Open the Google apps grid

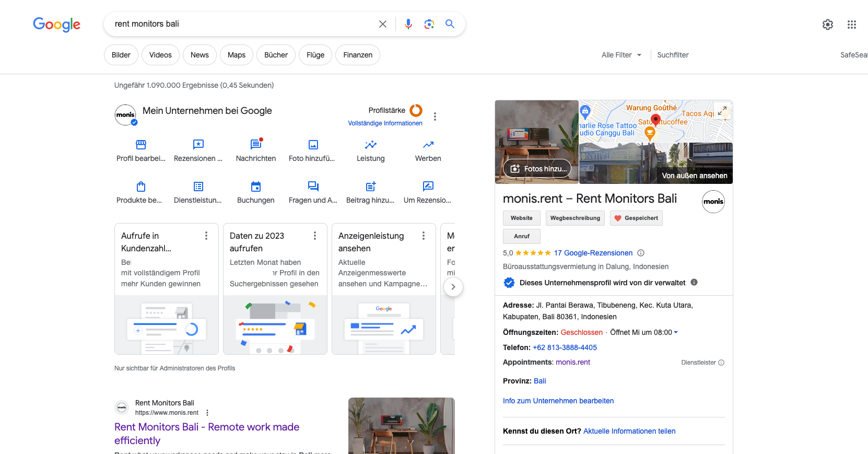click(852, 25)
